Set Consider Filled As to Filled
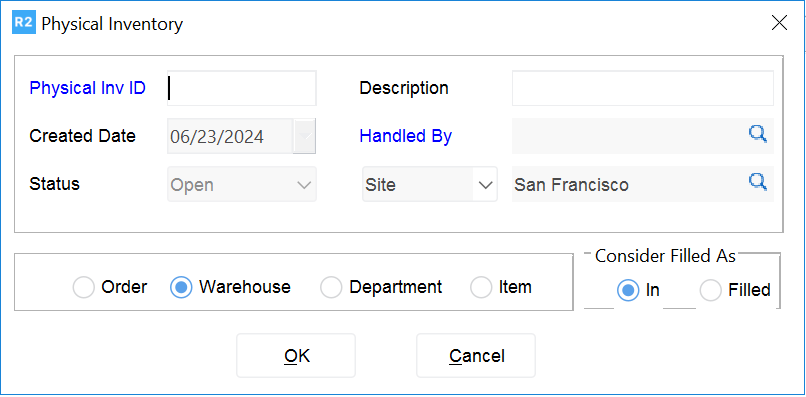806x397 pixels. tap(710, 291)
